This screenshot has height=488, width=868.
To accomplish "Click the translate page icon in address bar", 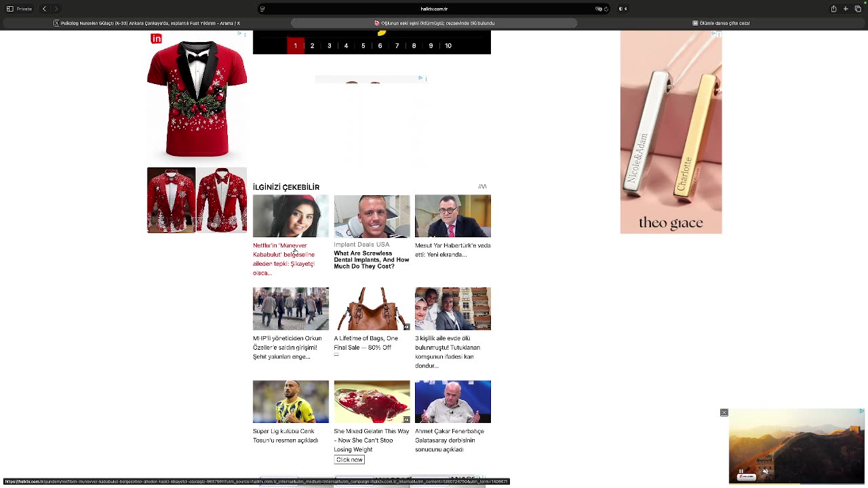I will (x=598, y=9).
